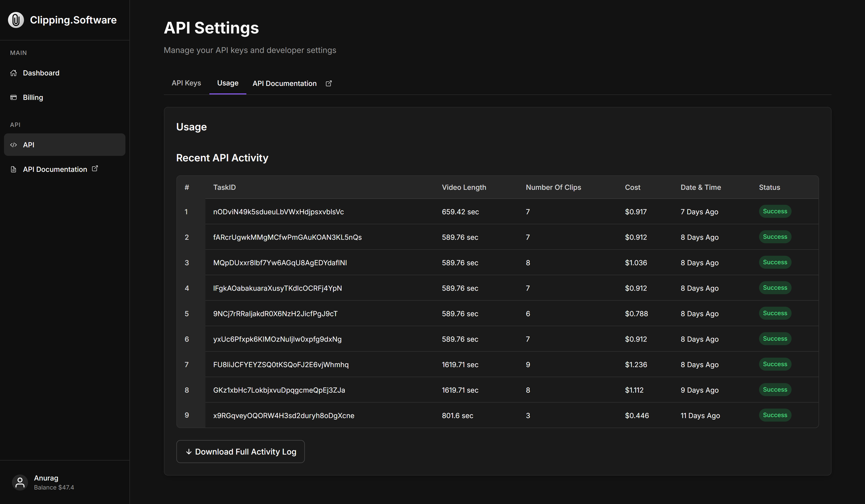The image size is (865, 504).
Task: Click the sidebar API Documentation external link icon
Action: click(95, 168)
